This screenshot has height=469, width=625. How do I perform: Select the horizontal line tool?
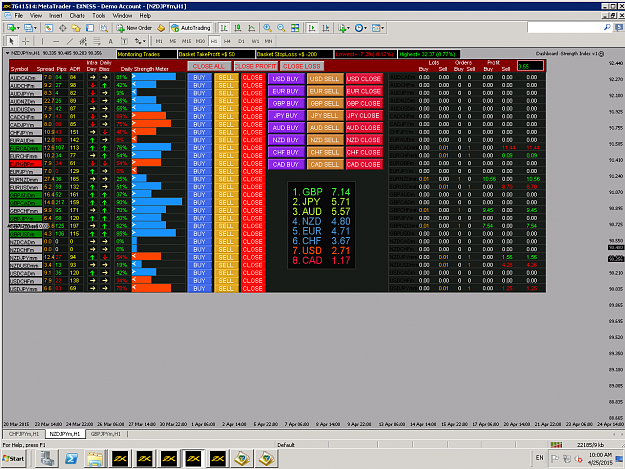(x=56, y=41)
